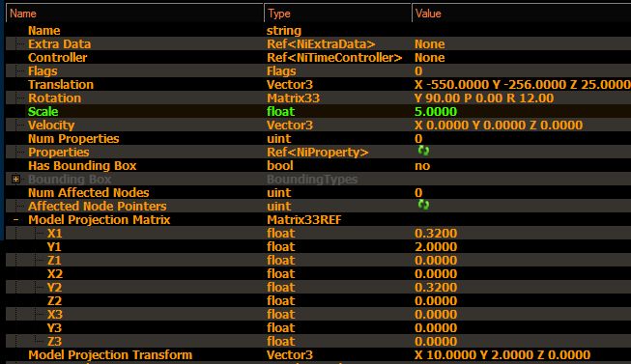631x364 pixels.
Task: Select the Translation row
Action: pos(318,84)
